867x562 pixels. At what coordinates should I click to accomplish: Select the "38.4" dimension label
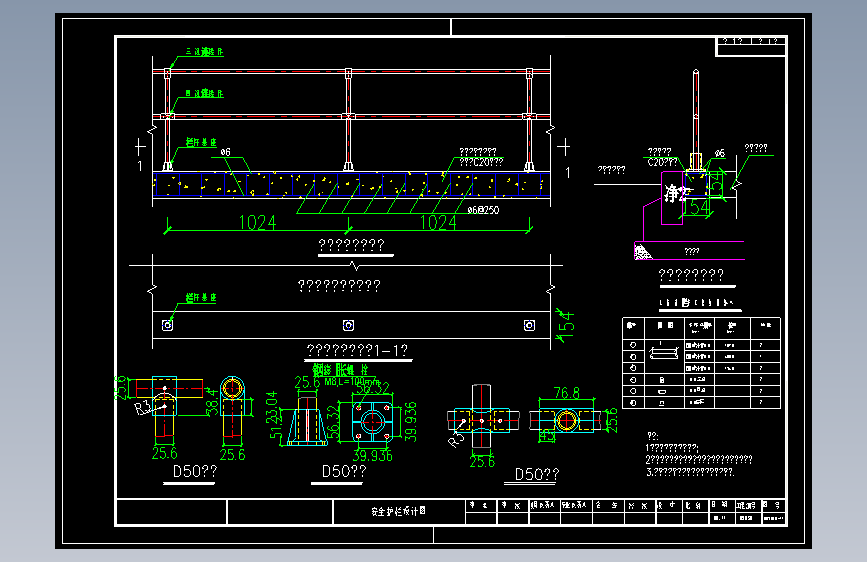(x=213, y=401)
